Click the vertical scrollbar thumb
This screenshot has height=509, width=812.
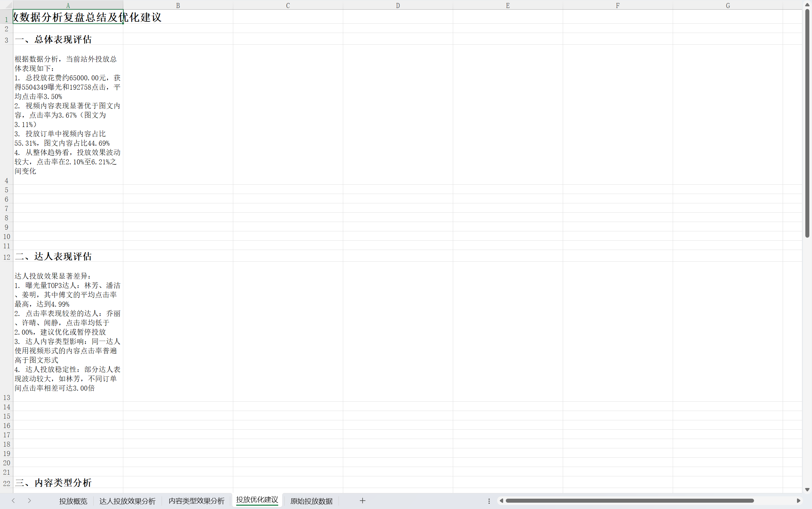pos(807,123)
